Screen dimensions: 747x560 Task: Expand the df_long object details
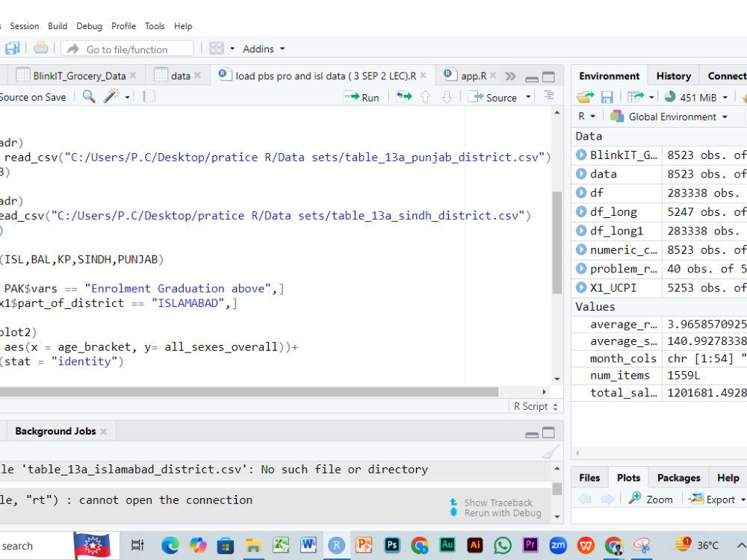(x=580, y=212)
